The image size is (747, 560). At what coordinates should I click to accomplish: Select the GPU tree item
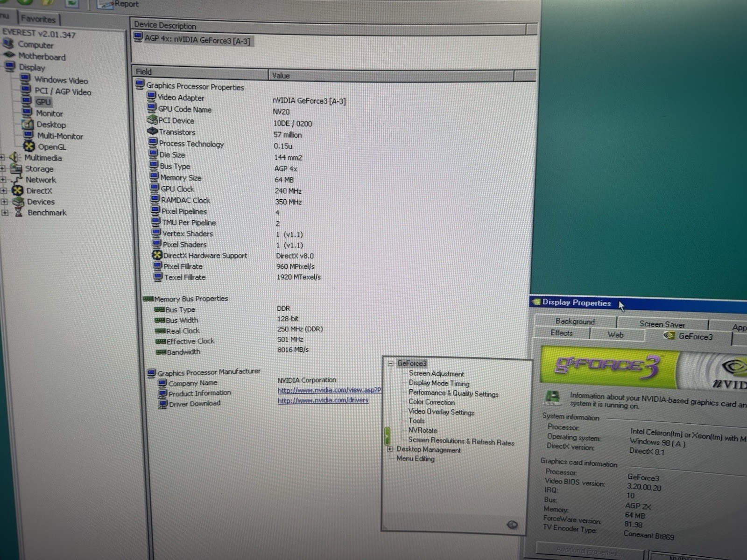43,102
